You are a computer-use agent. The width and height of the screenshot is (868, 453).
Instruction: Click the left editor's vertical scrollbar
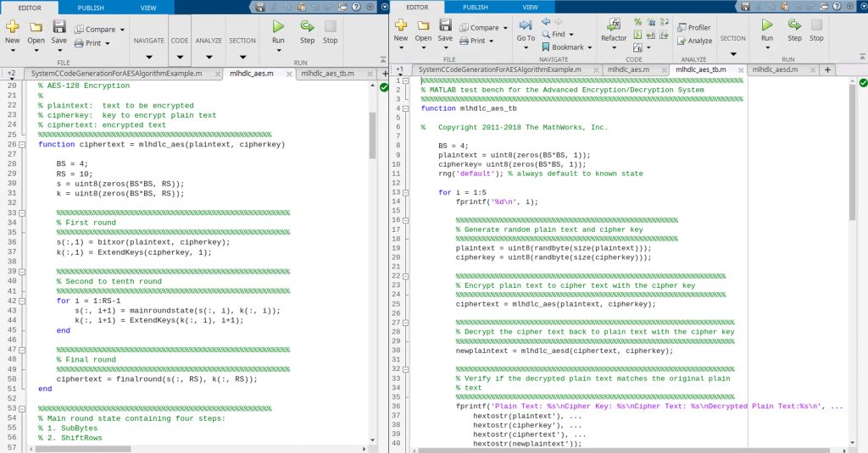tap(372, 135)
